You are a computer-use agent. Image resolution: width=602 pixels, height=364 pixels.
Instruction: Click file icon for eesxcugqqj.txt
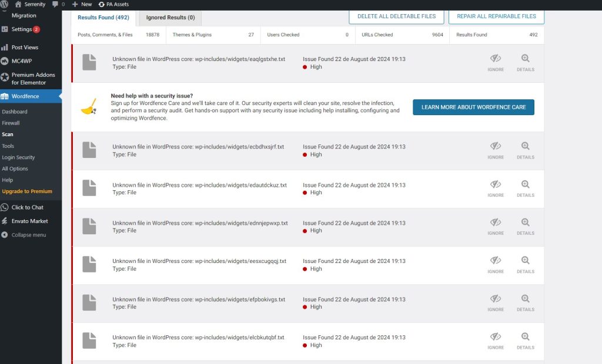89,264
